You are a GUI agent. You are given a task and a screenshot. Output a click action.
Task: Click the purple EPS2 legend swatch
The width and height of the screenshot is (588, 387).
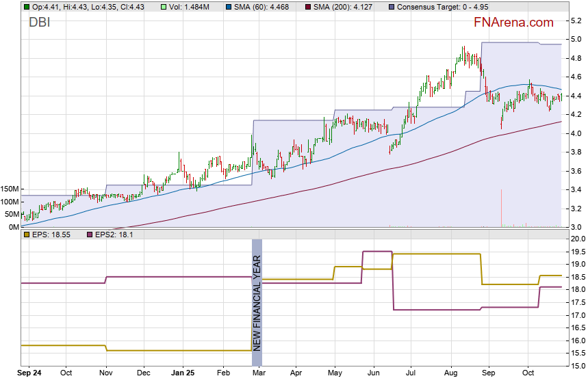[88, 235]
